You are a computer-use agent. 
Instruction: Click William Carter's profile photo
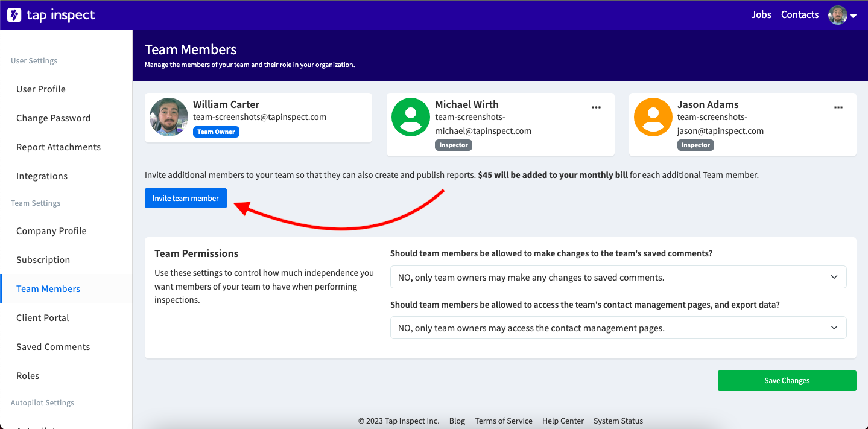tap(169, 117)
